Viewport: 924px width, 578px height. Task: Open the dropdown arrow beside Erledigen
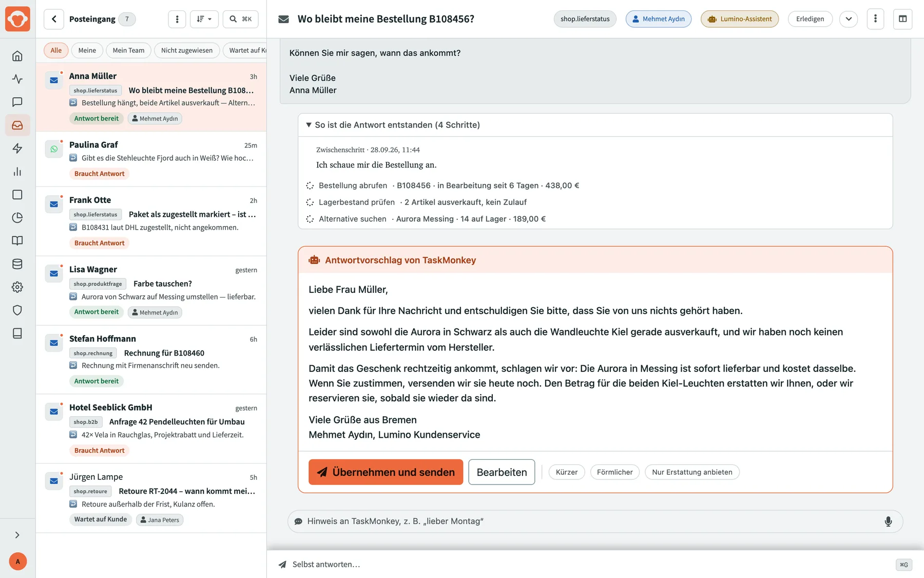[849, 19]
